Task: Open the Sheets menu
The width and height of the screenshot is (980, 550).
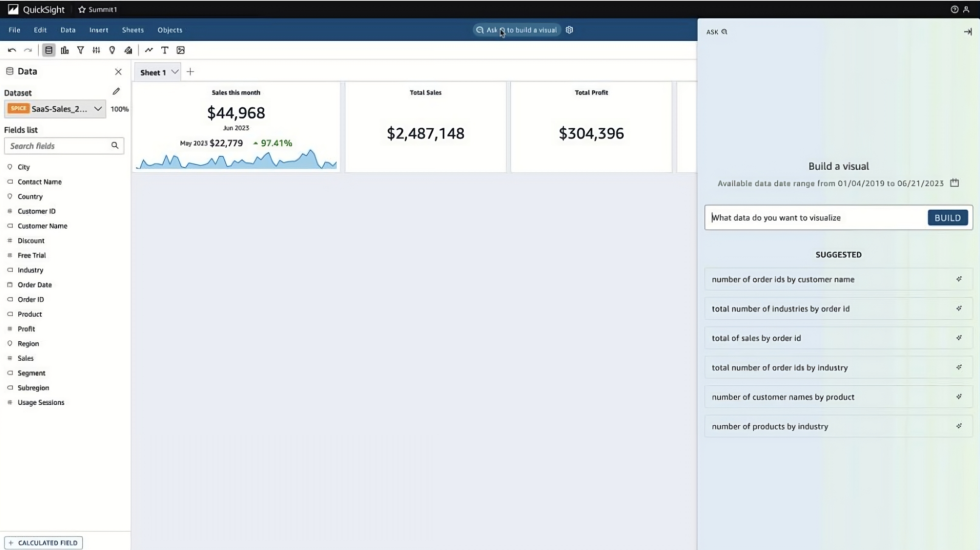Action: click(x=132, y=30)
